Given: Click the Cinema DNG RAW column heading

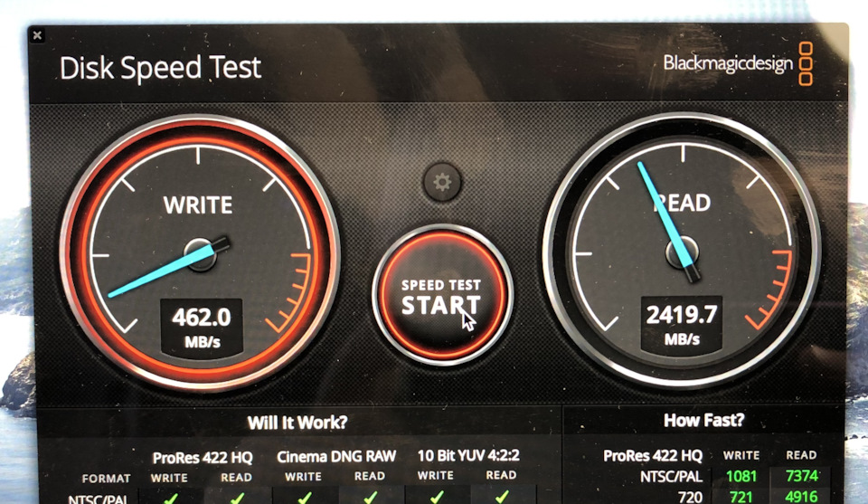Looking at the screenshot, I should 336,456.
